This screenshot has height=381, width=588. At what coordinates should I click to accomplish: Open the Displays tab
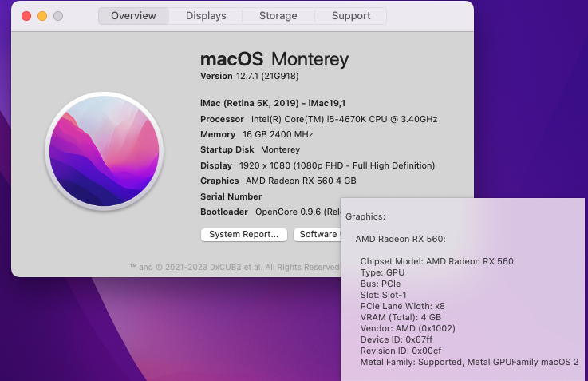pyautogui.click(x=206, y=16)
